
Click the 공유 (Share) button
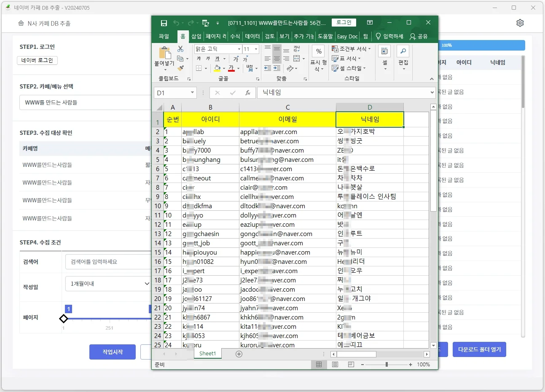tap(419, 36)
